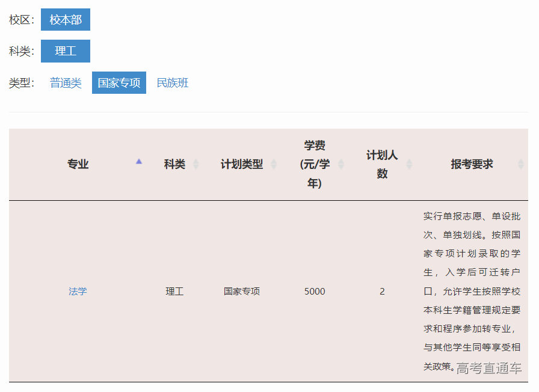Viewport: 539px width, 392px height.
Task: Deselect the active 国家专项 type filter
Action: coord(119,82)
